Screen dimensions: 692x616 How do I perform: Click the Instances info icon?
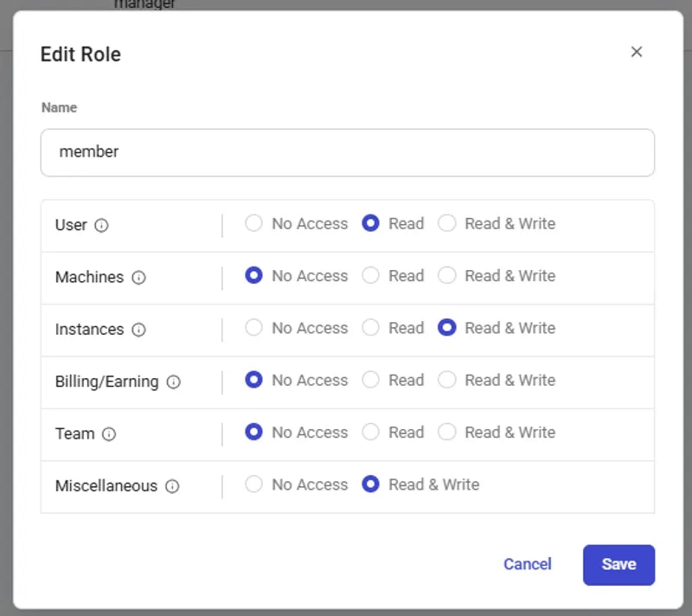[x=138, y=330]
